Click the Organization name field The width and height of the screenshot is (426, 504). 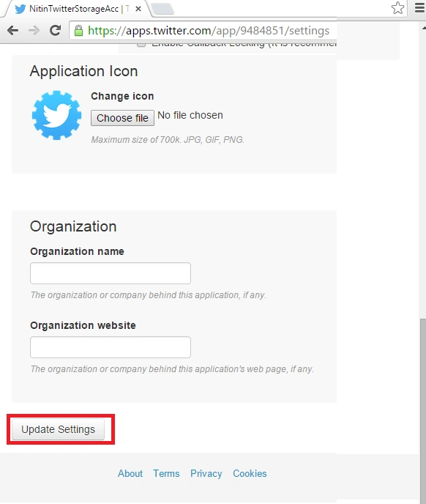[x=111, y=273]
